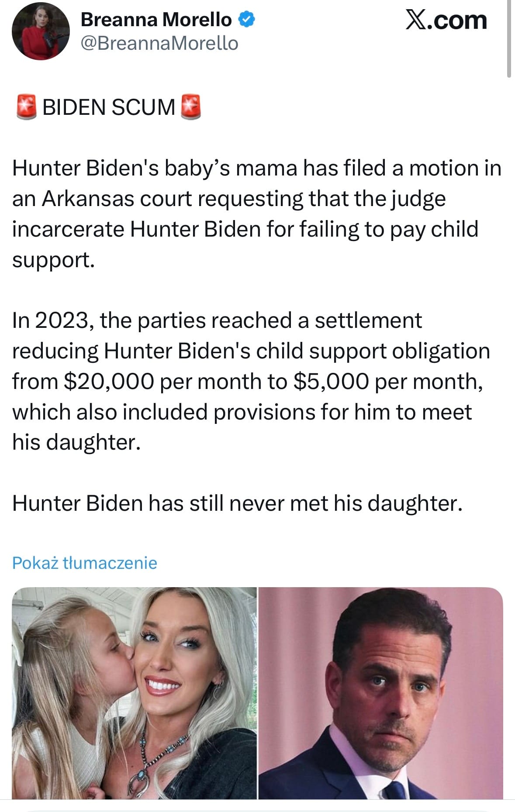515x812 pixels.
Task: Click the paragraph about Arkansas court motion
Action: [x=257, y=214]
